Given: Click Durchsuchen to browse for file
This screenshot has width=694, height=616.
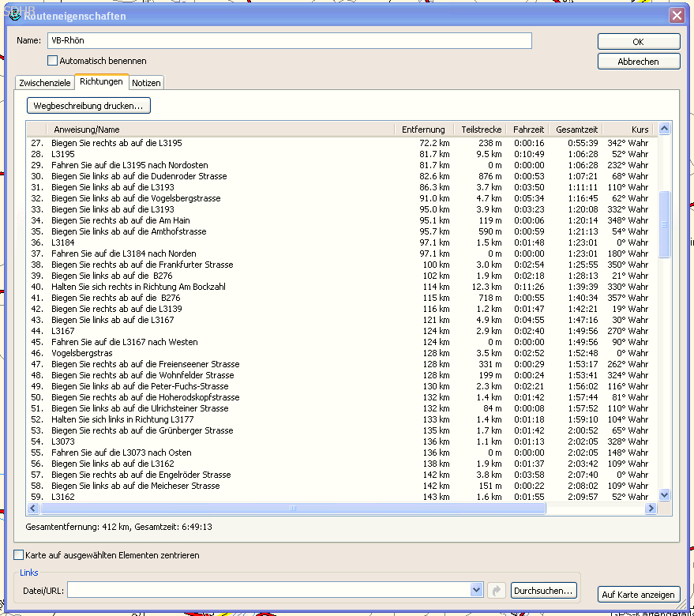Looking at the screenshot, I should coord(544,590).
